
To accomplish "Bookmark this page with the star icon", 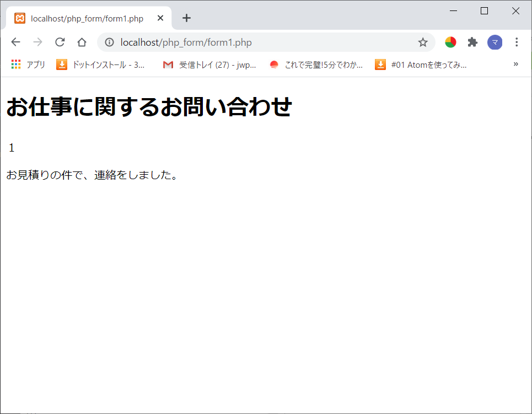I will [x=423, y=42].
